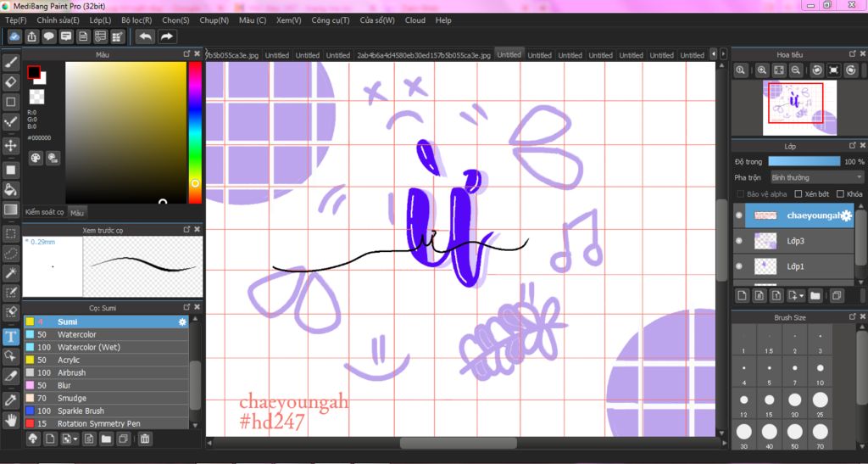Viewport: 868px width, 464px height.
Task: Open Sumi brush settings gear
Action: tap(182, 321)
